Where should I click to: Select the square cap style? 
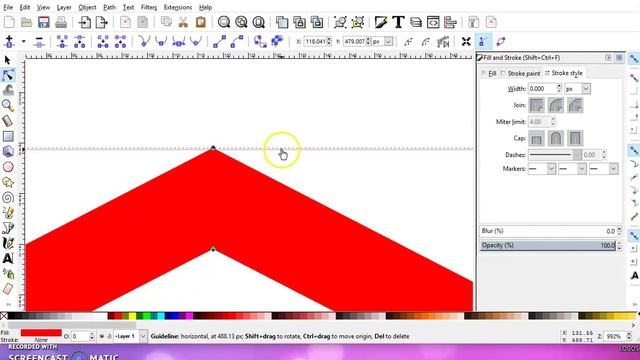click(575, 138)
